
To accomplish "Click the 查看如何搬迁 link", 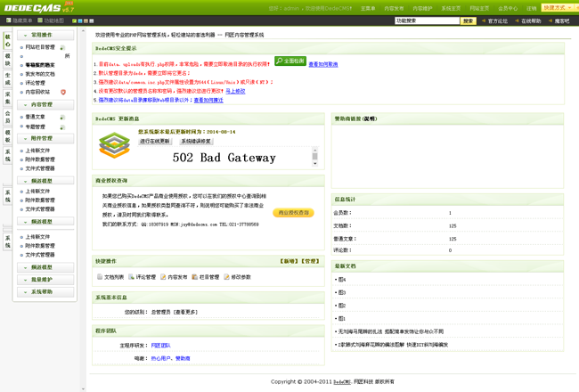I will click(x=208, y=100).
